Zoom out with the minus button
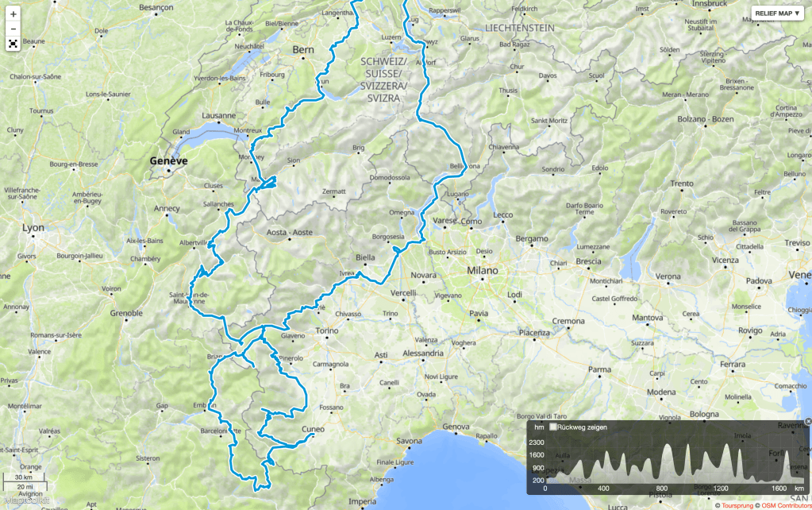 pos(13,29)
